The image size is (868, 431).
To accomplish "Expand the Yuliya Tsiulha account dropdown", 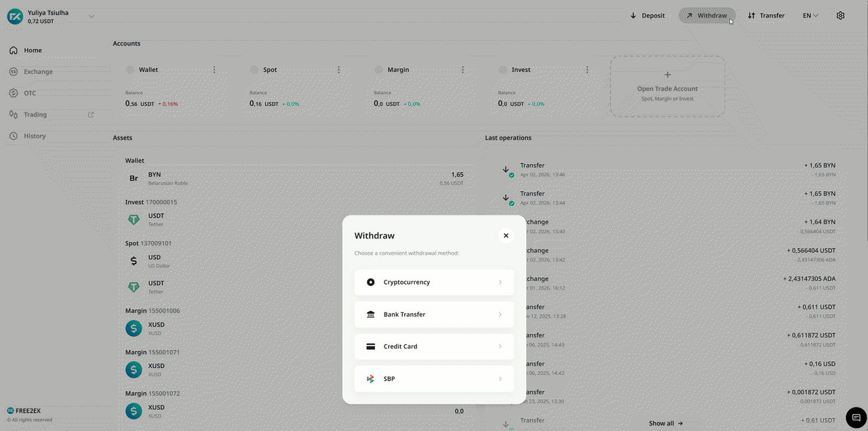I will pyautogui.click(x=92, y=16).
